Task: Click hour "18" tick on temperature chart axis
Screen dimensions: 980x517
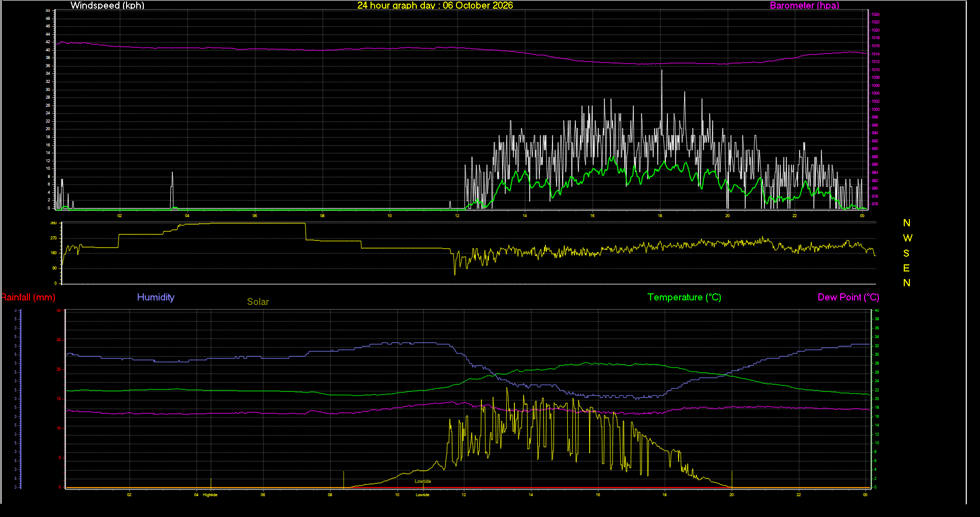Action: coord(664,495)
